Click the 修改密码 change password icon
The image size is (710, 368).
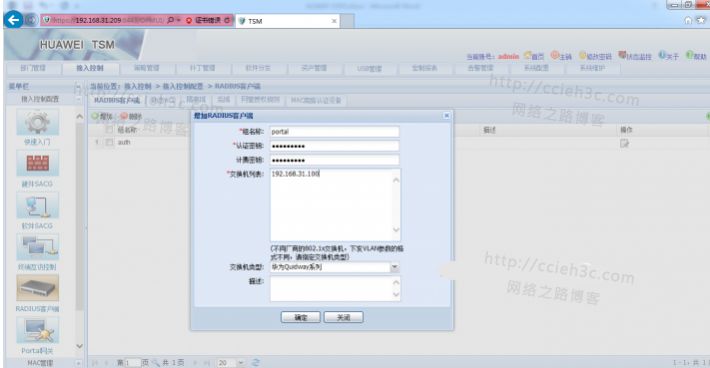[x=583, y=55]
